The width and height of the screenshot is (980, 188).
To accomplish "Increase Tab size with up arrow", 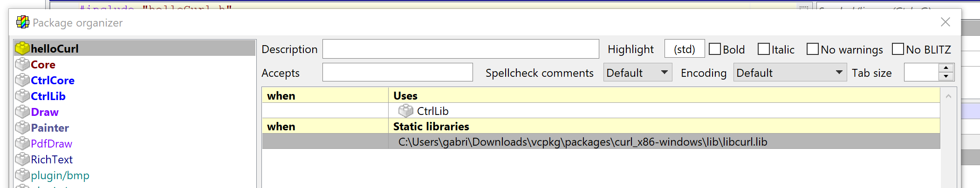I will tap(946, 68).
